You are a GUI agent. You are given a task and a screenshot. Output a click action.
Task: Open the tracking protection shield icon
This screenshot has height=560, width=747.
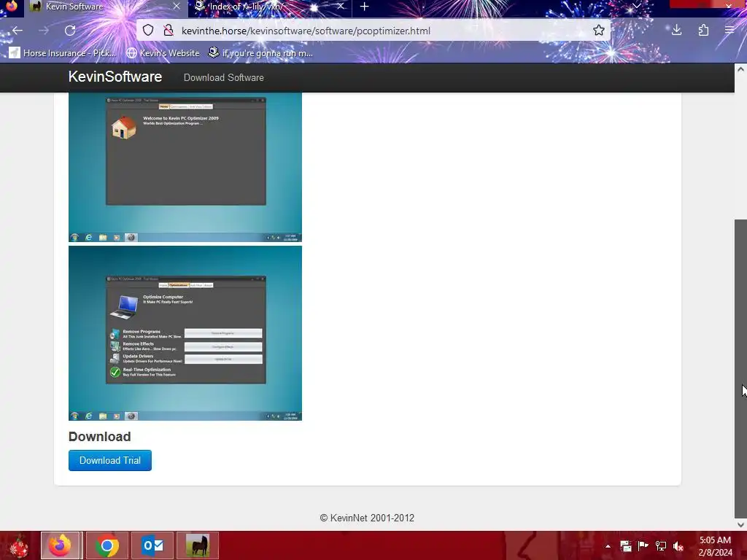coord(148,31)
